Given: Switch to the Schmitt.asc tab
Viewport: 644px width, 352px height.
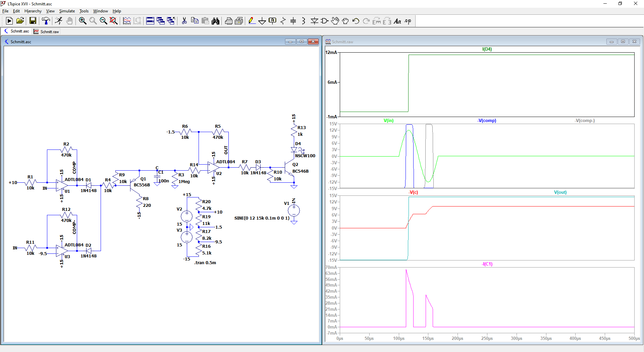Looking at the screenshot, I should tap(16, 31).
